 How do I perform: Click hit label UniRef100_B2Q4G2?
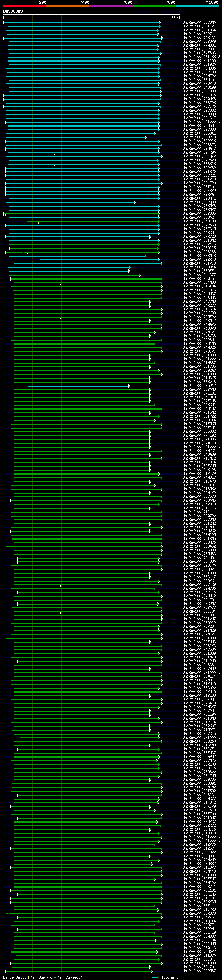199,547
